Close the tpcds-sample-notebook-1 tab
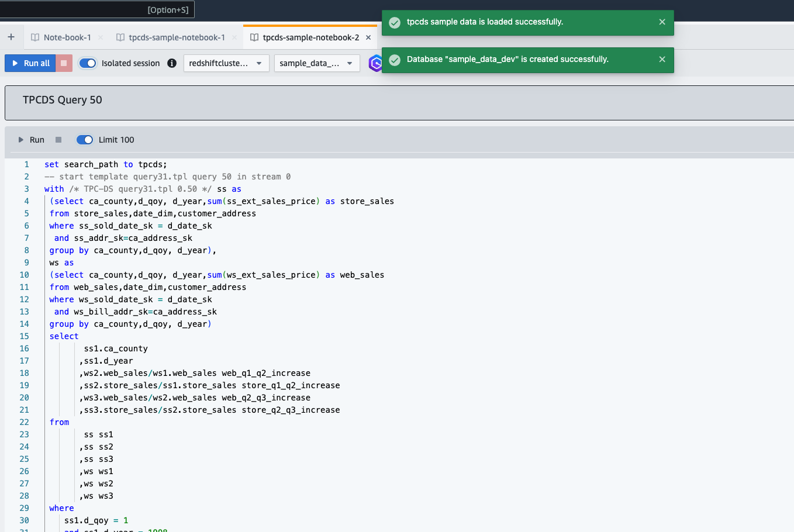 234,37
